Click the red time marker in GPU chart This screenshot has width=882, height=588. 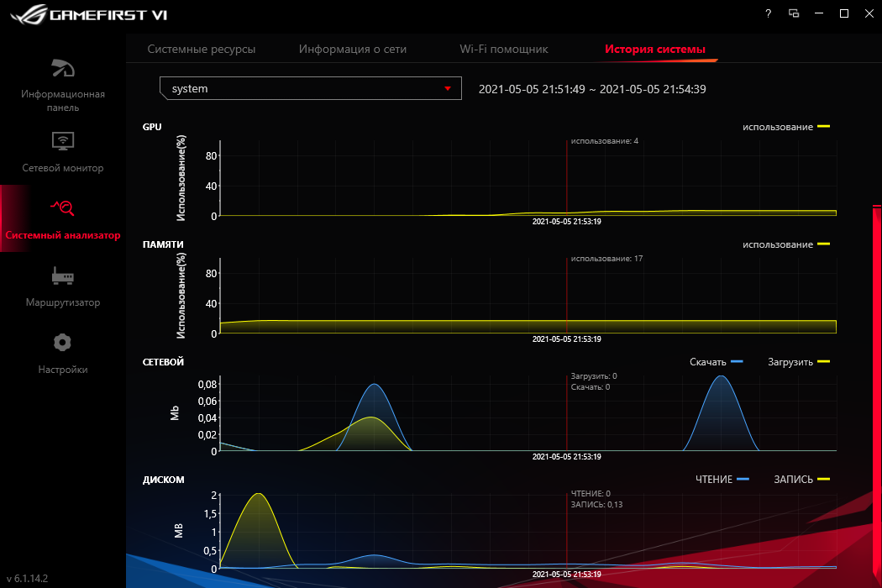567,177
